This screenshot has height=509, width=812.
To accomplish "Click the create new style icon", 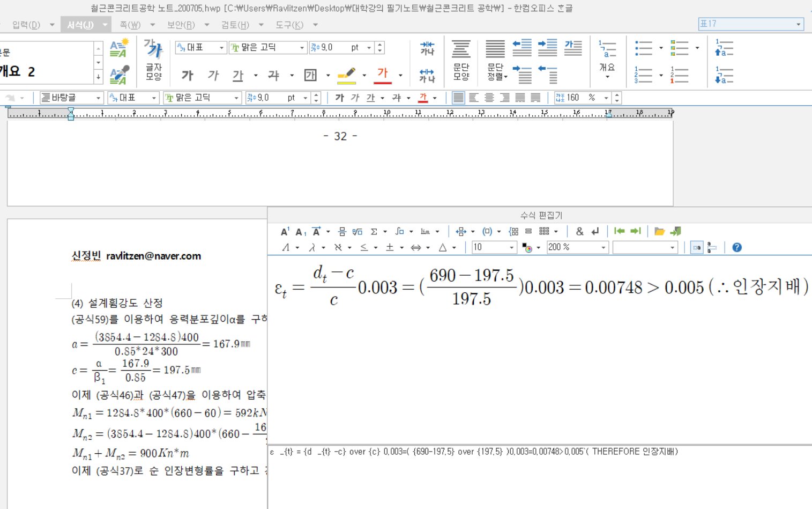I will pyautogui.click(x=119, y=48).
